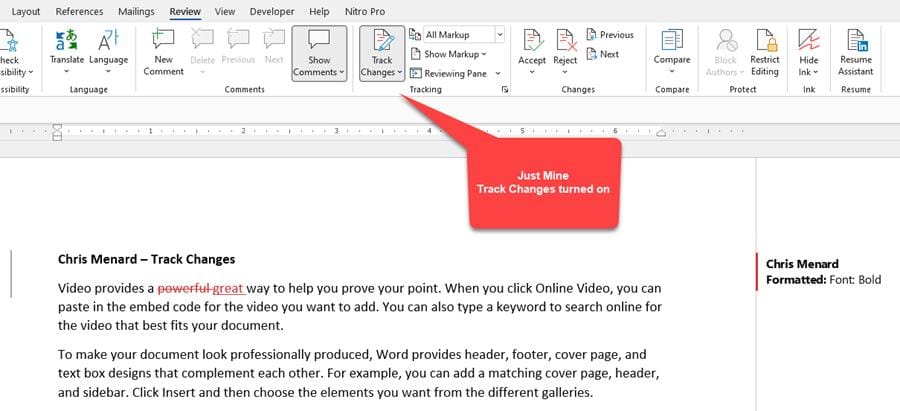Viewport: 900px width, 411px height.
Task: Click the right indent marker on ruler
Action: click(x=661, y=133)
